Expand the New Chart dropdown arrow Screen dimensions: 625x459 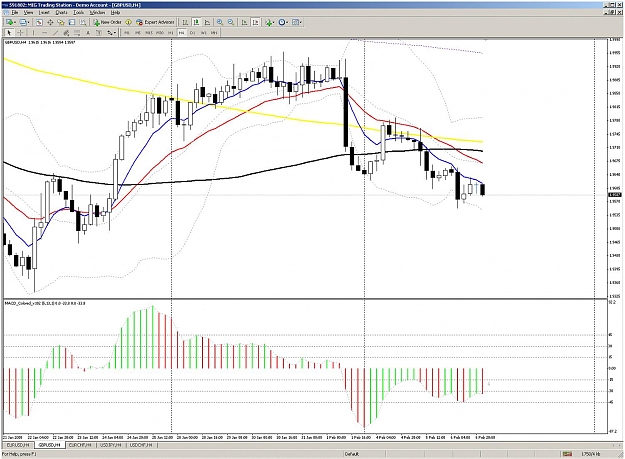click(x=15, y=23)
